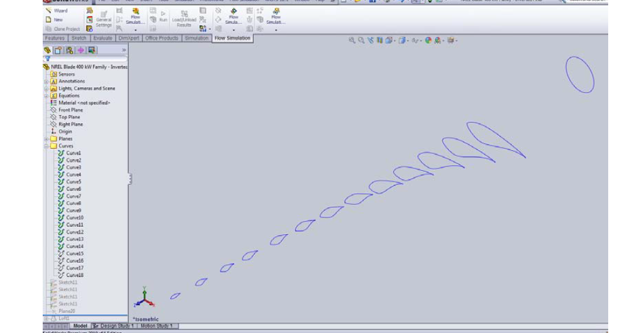644x333 pixels.
Task: Click the Curve3 curve icon
Action: coord(61,168)
